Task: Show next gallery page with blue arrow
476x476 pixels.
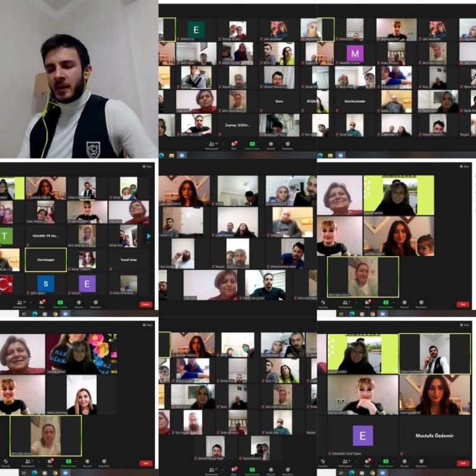Action: [x=148, y=236]
